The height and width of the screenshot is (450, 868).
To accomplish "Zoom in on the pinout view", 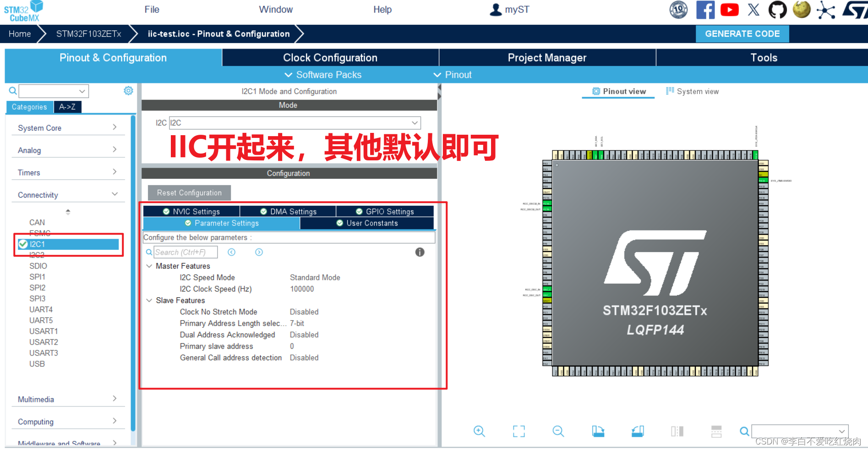I will [x=479, y=431].
